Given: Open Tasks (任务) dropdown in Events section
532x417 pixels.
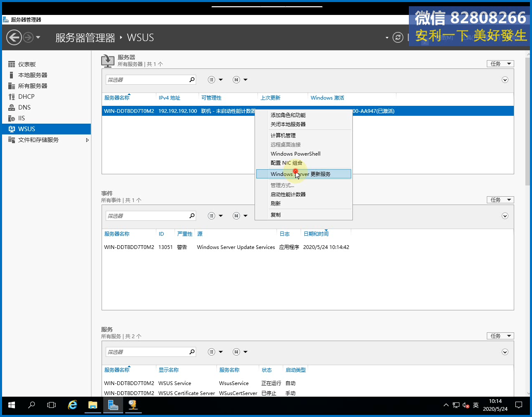Looking at the screenshot, I should (500, 200).
